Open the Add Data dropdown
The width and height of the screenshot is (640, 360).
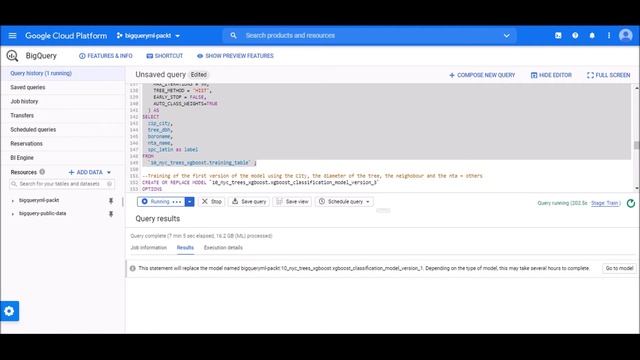(89, 172)
